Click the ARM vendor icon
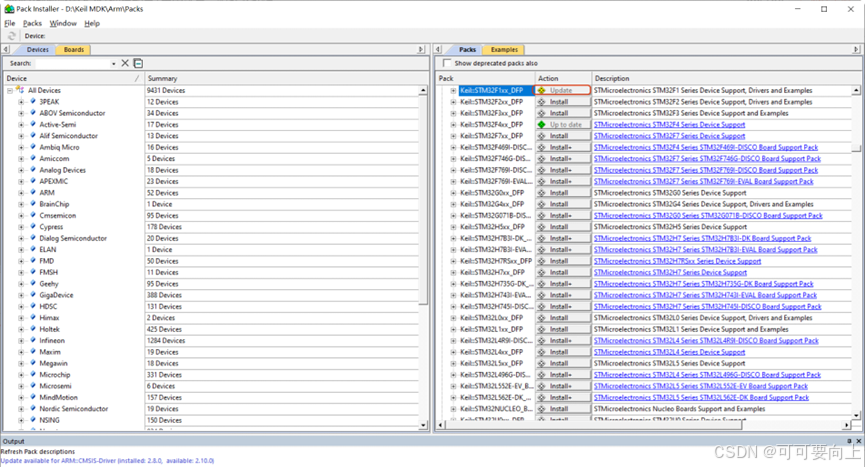Viewport: 865px width, 467px height. pos(33,192)
